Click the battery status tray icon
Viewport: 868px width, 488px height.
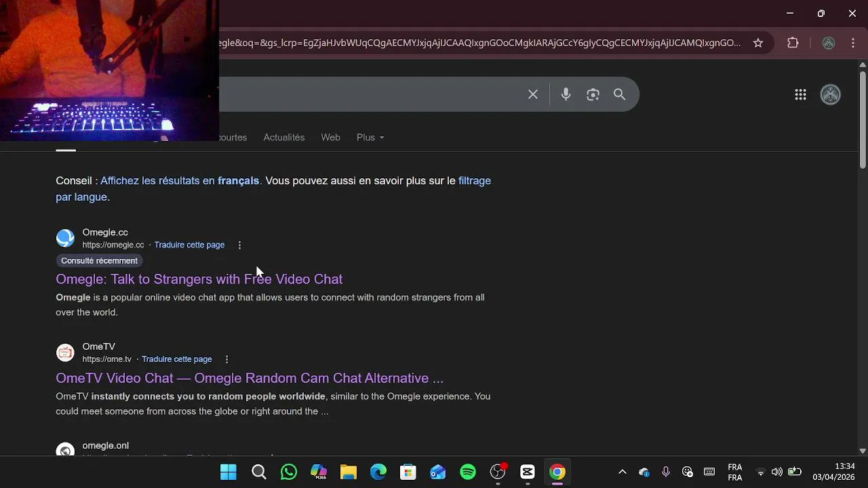(x=794, y=472)
